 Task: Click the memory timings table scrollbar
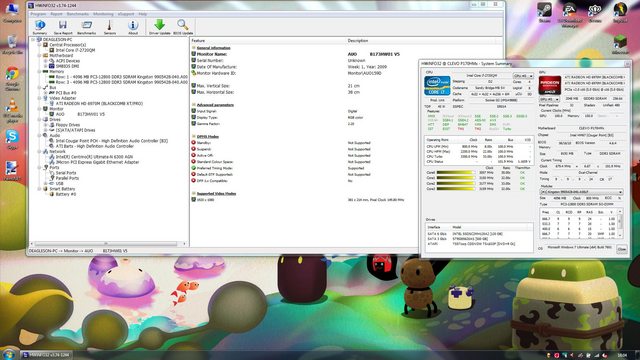[620, 223]
